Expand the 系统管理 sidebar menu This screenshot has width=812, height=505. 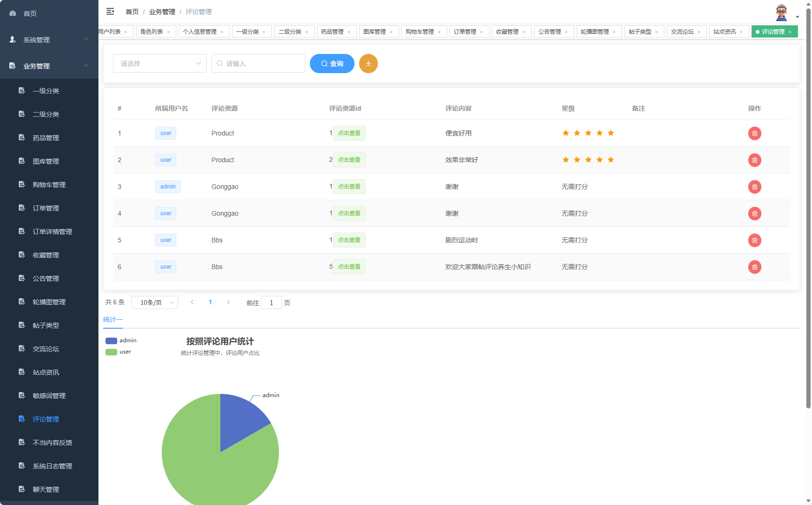coord(49,40)
